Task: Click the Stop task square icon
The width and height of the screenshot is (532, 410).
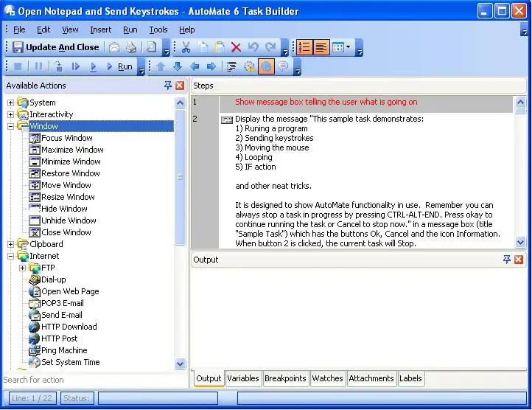Action: [18, 66]
